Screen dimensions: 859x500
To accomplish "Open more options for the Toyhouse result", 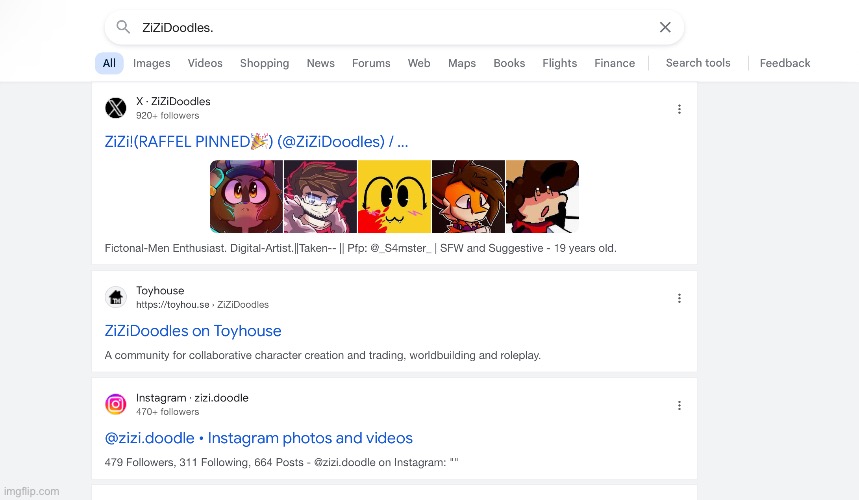I will (x=679, y=298).
